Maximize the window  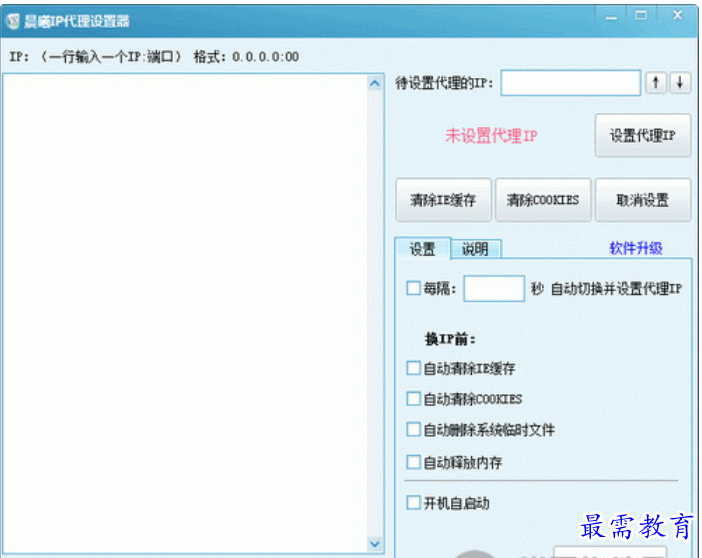641,16
